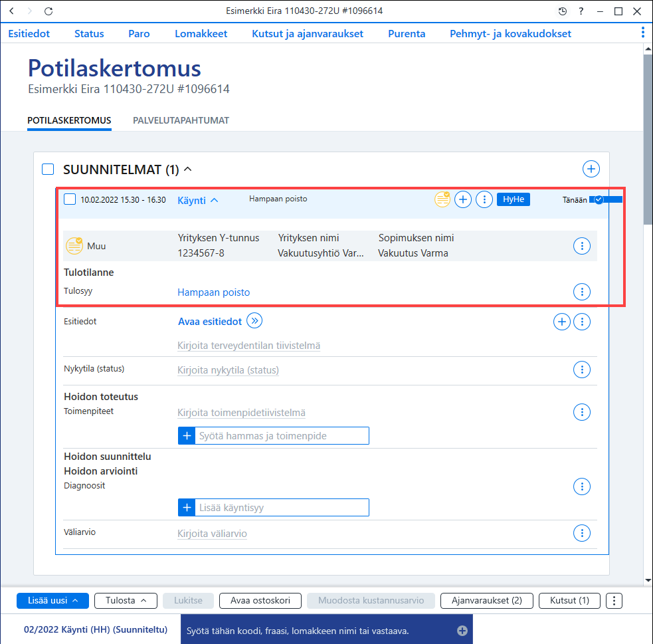Click the HyHe button
The width and height of the screenshot is (653, 644).
[x=513, y=199]
